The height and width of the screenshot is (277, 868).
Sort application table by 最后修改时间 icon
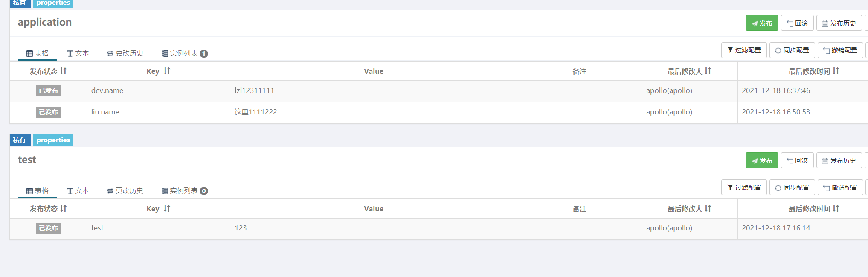click(836, 71)
